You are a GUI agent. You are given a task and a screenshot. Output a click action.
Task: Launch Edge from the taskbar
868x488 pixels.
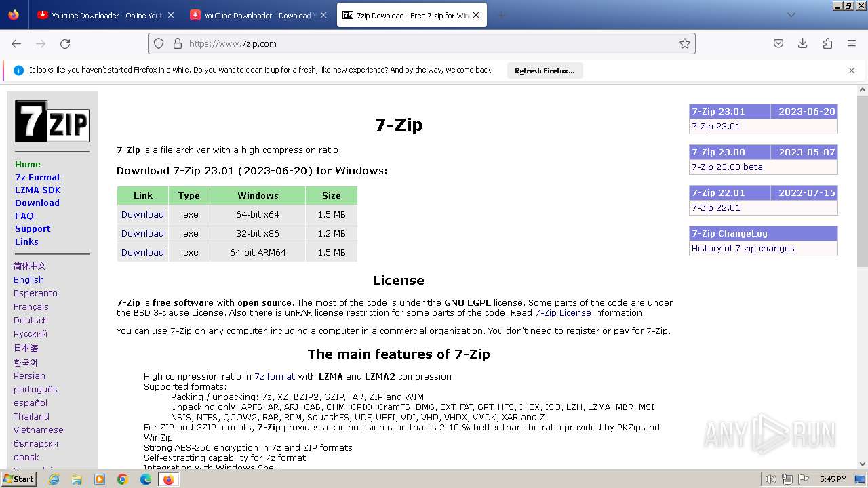tap(146, 479)
